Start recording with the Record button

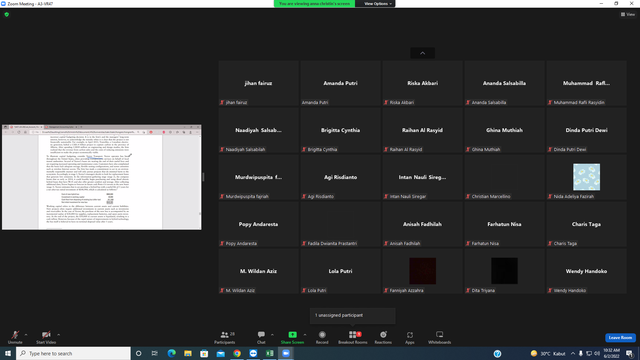click(x=322, y=337)
